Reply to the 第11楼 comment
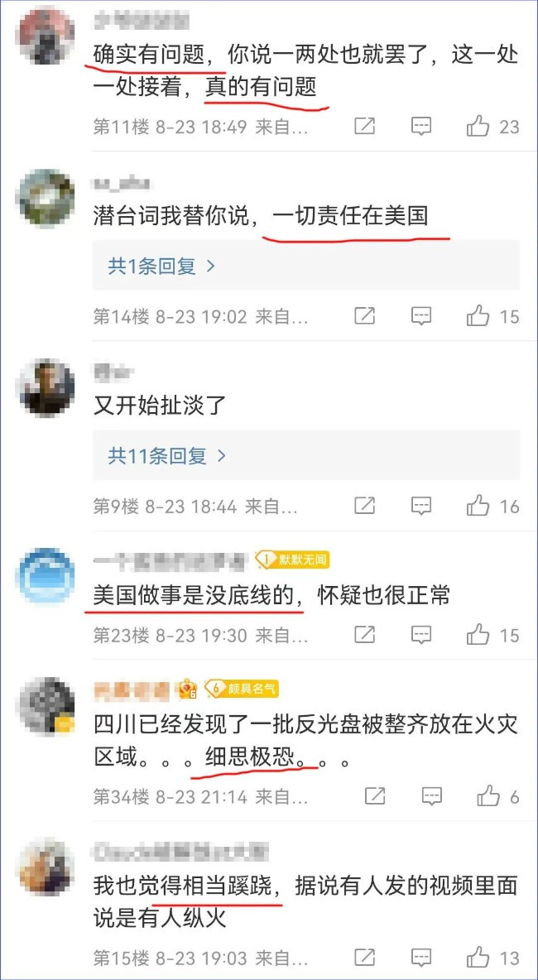The width and height of the screenshot is (538, 980). tap(422, 127)
